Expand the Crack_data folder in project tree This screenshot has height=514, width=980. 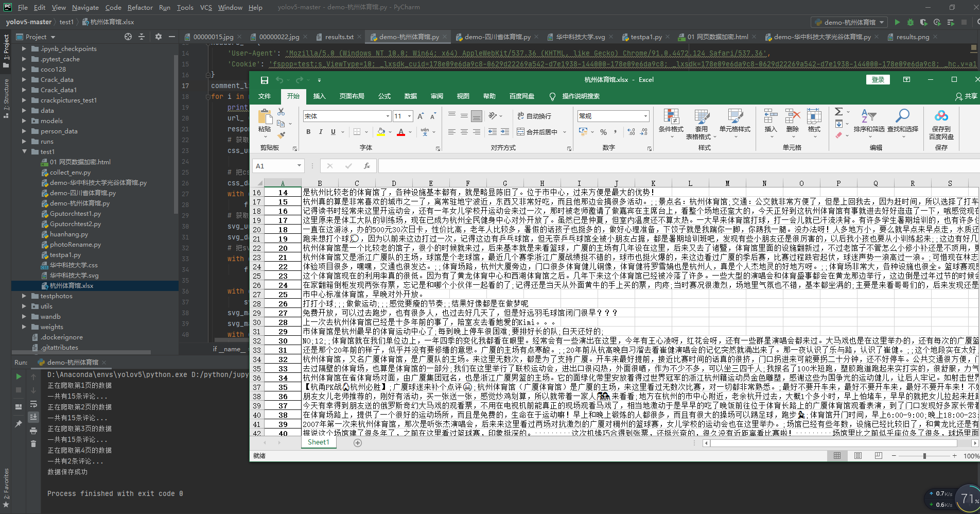pyautogui.click(x=24, y=80)
